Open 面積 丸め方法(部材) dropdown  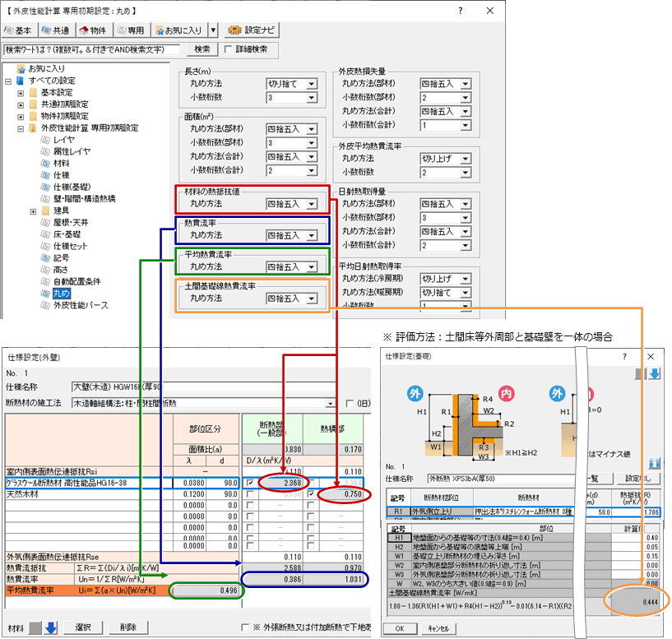point(312,129)
